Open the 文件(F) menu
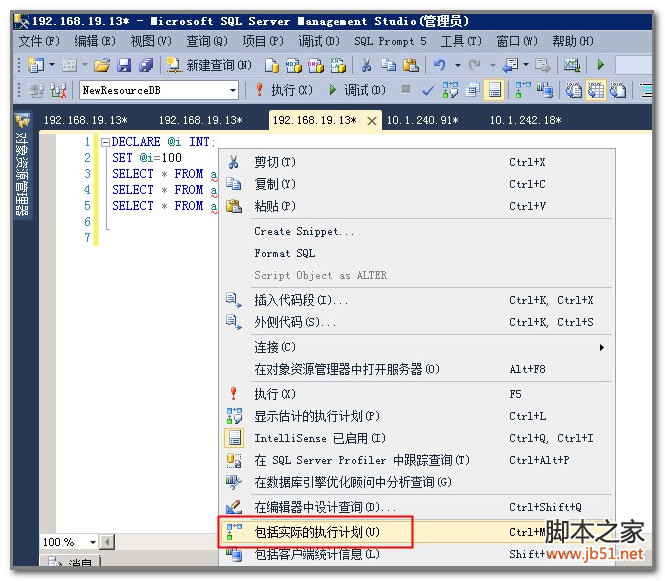 (x=39, y=41)
